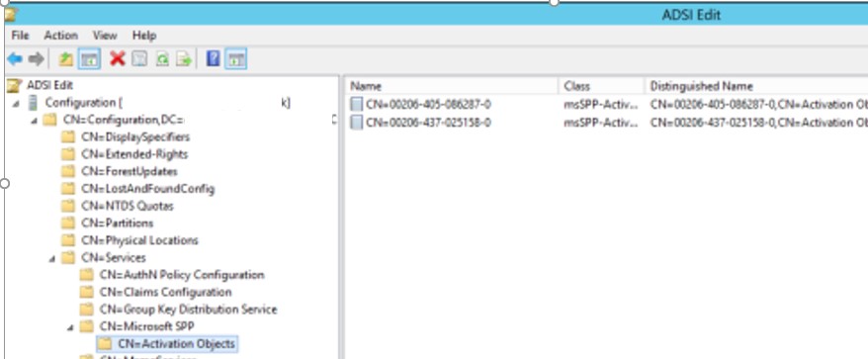Select CN=Microsoft SPP node
The height and width of the screenshot is (359, 868).
coord(146,325)
